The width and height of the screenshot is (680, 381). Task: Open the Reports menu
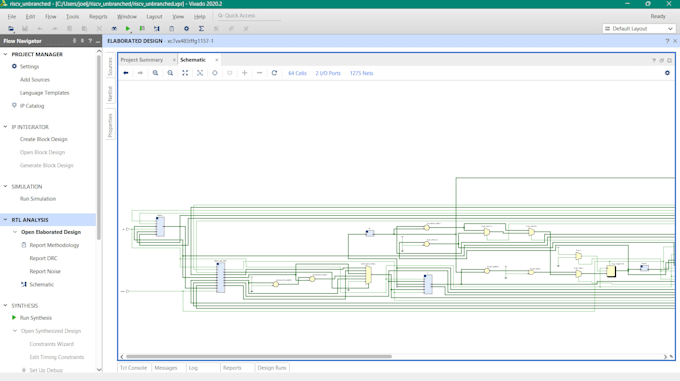[98, 16]
